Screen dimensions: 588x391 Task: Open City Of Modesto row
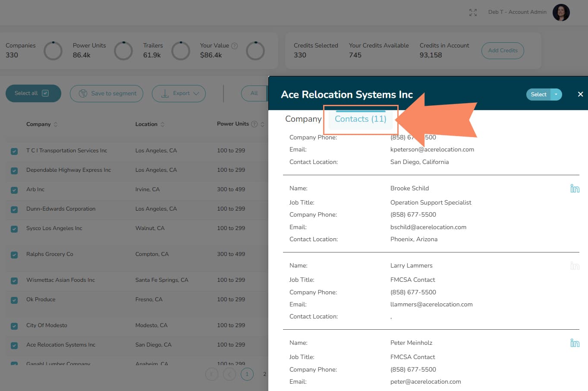pyautogui.click(x=47, y=325)
